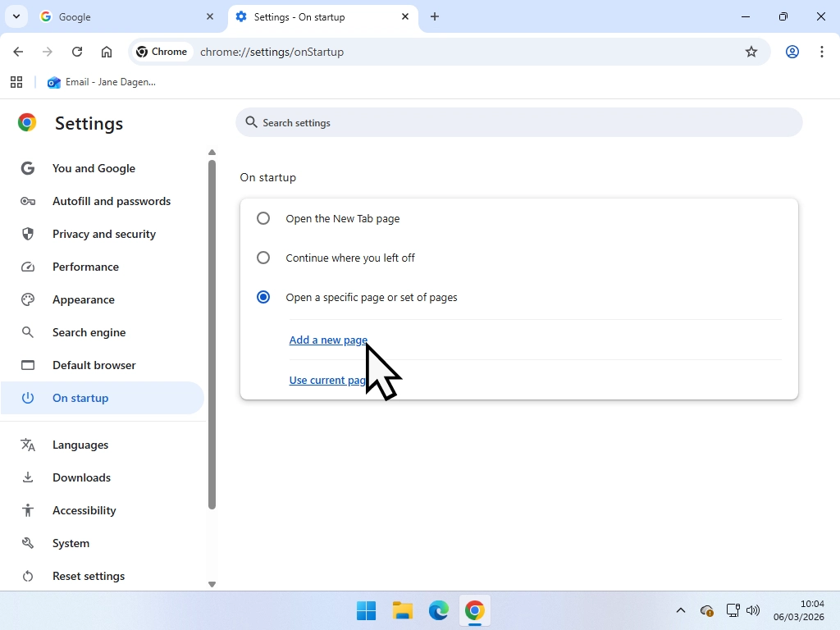Open Languages settings
840x630 pixels.
(103, 445)
